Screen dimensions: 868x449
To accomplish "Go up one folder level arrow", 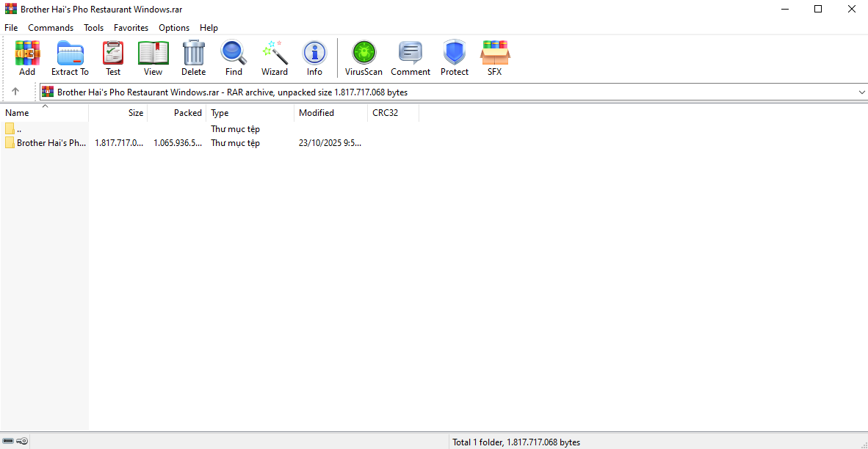I will (15, 92).
